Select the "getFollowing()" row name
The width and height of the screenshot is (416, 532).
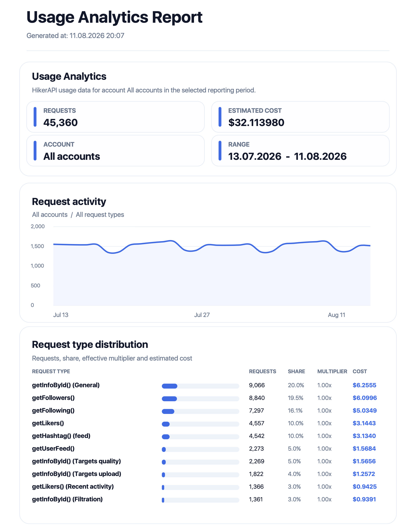(53, 410)
